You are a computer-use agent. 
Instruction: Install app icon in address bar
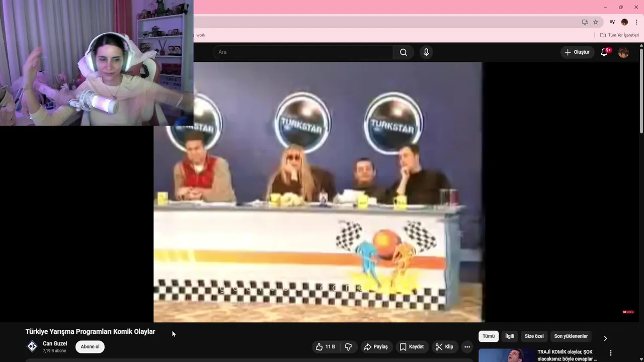tap(585, 22)
